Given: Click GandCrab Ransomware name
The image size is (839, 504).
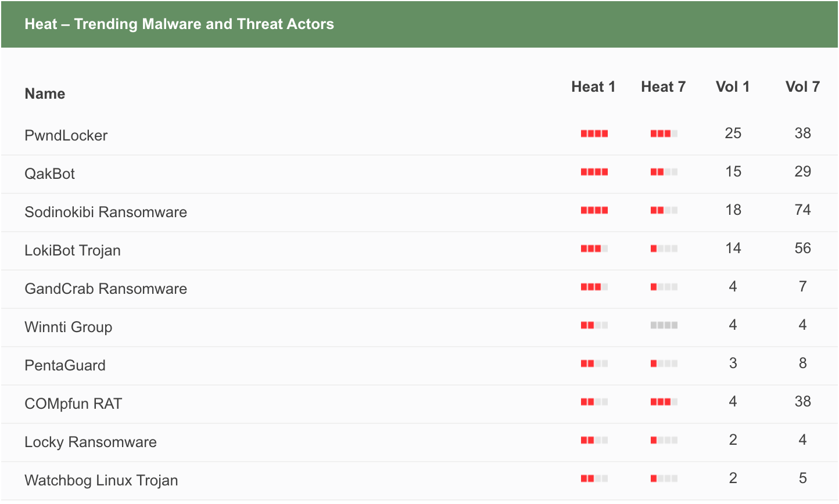Looking at the screenshot, I should pos(106,289).
